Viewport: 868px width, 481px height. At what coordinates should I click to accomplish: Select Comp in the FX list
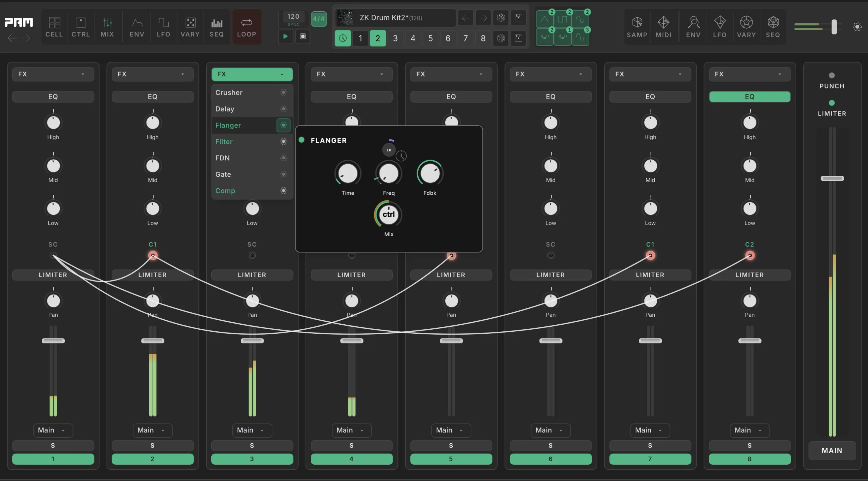(x=252, y=191)
